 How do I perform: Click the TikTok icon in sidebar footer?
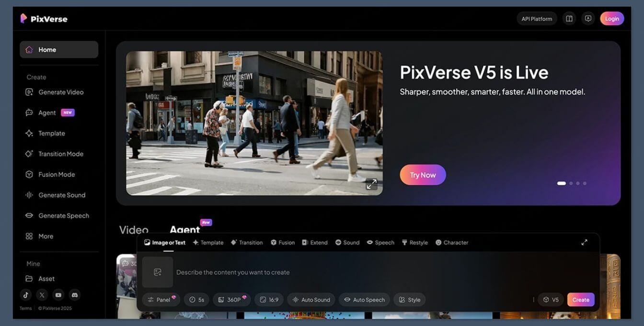pos(26,295)
